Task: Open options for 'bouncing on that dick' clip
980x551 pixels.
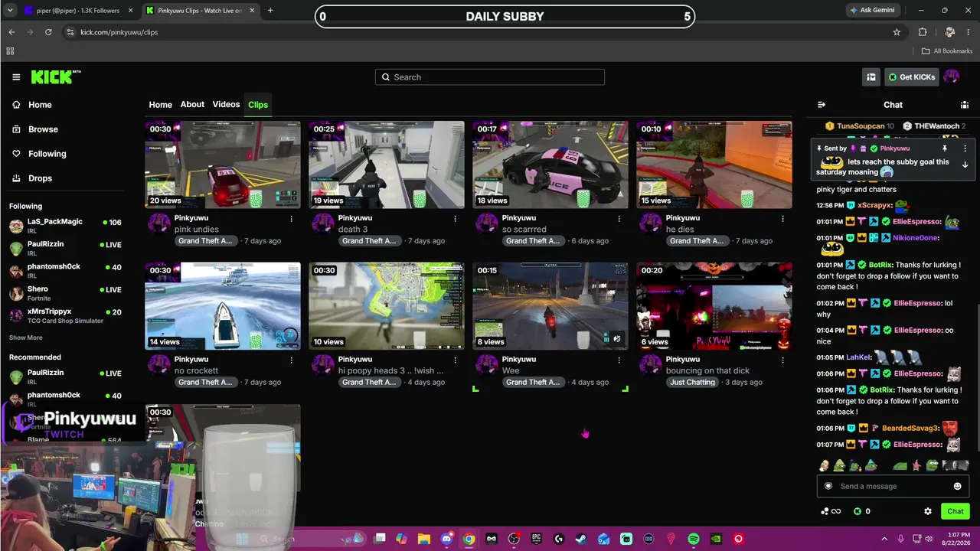Action: [783, 360]
